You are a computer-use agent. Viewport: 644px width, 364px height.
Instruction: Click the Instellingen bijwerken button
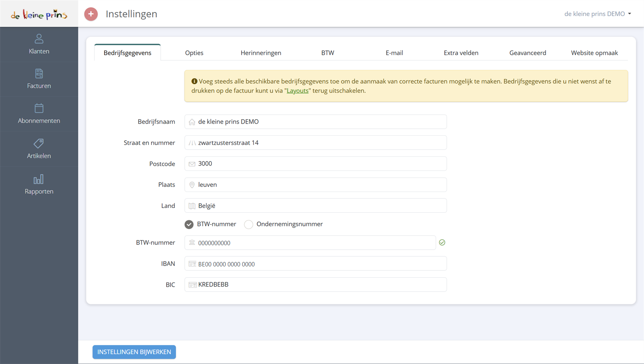click(134, 352)
